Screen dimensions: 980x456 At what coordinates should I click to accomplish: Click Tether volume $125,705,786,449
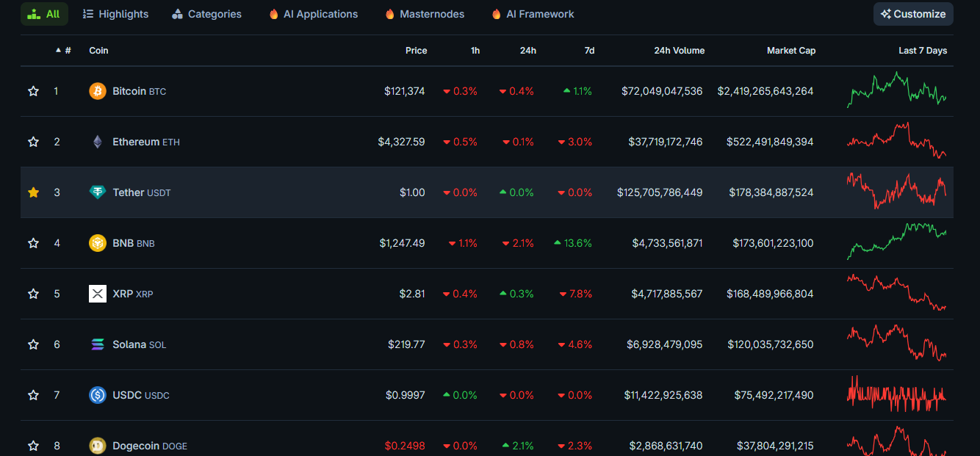tap(660, 192)
